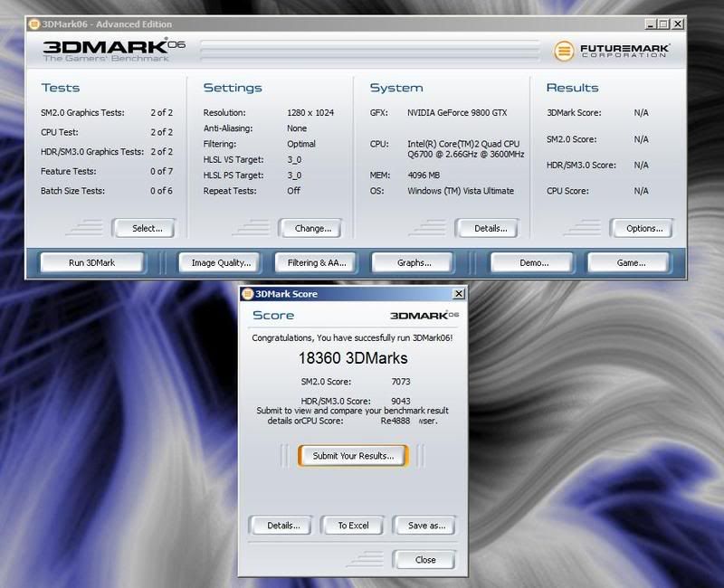Click the Filtering value Optimal
Viewport: 724px width, 588px height.
coord(301,144)
